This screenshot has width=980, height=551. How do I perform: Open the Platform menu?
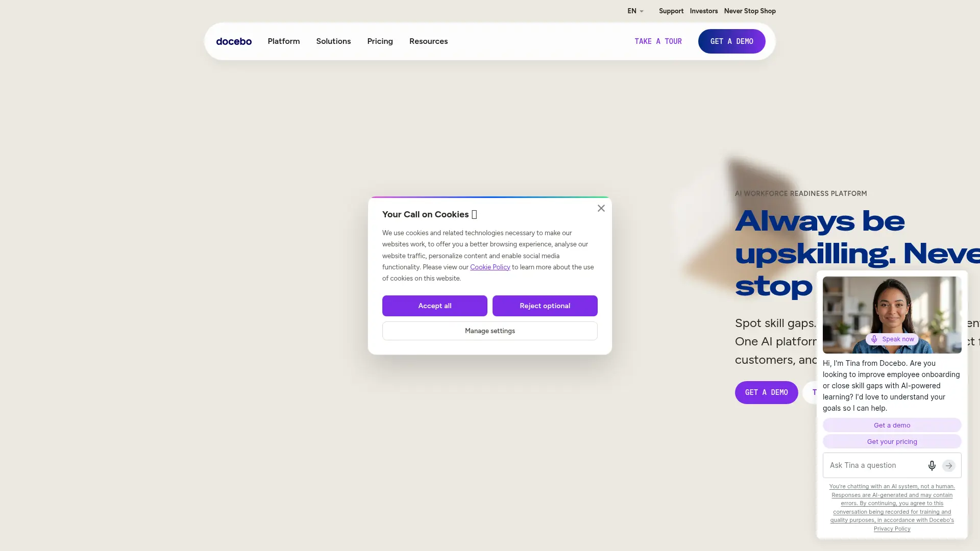[x=284, y=41]
